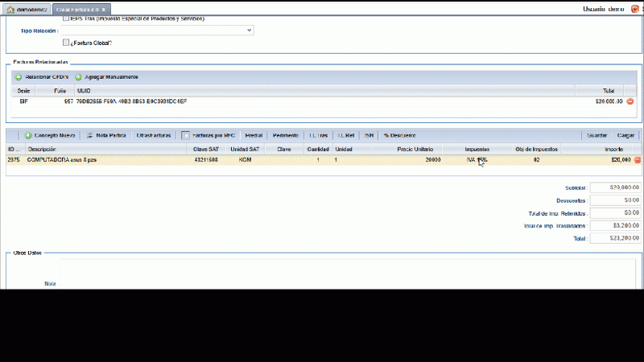Enable the ¿Factura Global? checkbox
Viewport: 644px width, 362px height.
pyautogui.click(x=66, y=43)
